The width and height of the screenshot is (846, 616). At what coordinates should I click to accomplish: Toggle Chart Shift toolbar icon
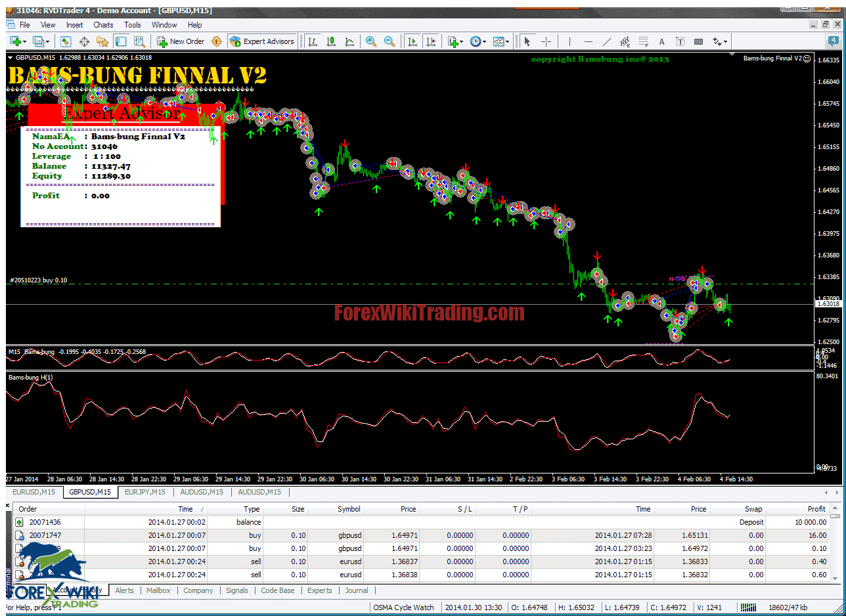(x=431, y=41)
